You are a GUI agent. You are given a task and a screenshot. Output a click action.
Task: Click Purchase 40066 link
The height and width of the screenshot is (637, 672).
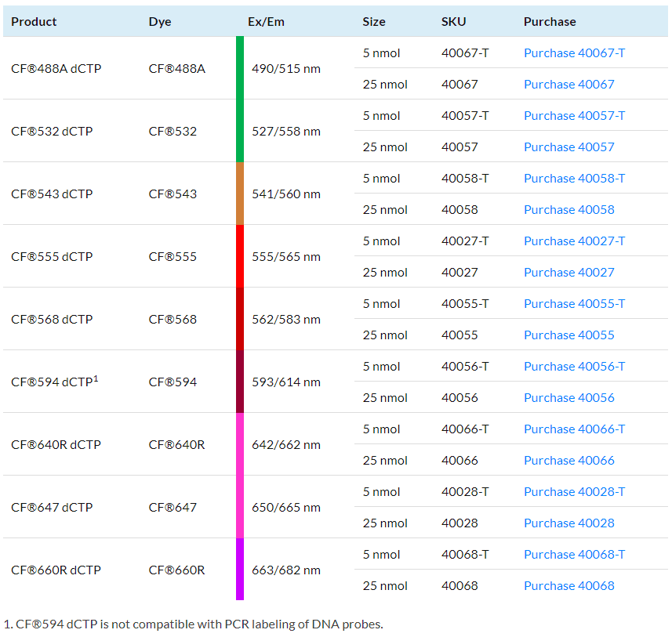(x=568, y=461)
